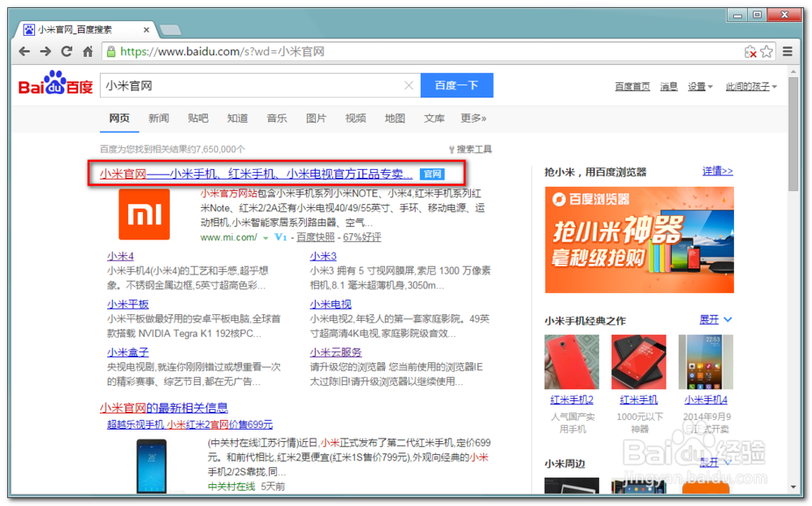Switch to the 图片 search tab
The image size is (812, 506).
(317, 118)
